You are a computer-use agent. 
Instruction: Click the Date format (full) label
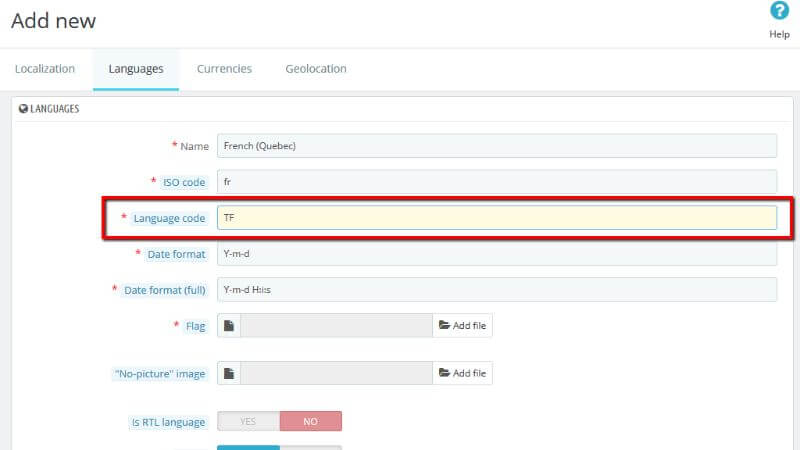pyautogui.click(x=164, y=290)
